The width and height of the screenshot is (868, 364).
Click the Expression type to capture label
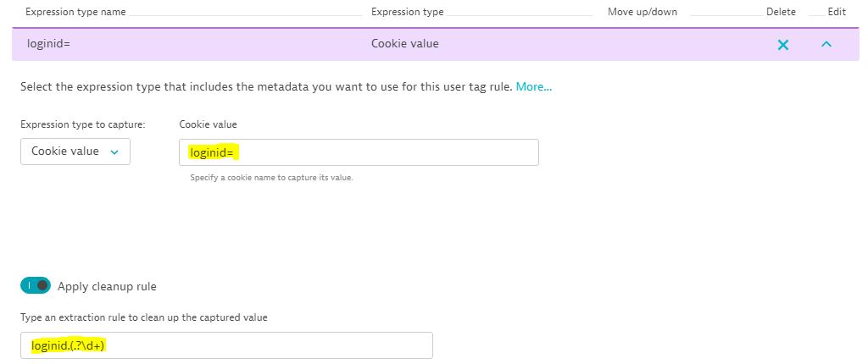click(x=83, y=124)
